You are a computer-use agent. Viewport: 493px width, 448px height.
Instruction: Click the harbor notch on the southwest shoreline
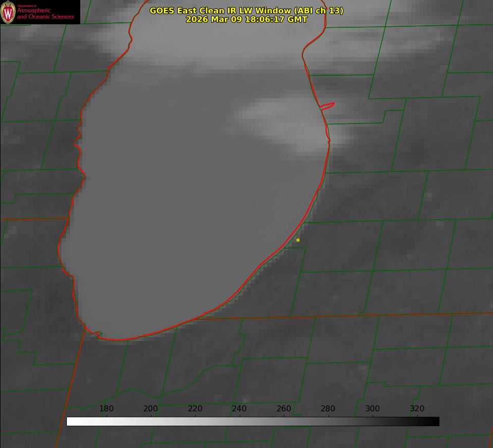pyautogui.click(x=99, y=334)
